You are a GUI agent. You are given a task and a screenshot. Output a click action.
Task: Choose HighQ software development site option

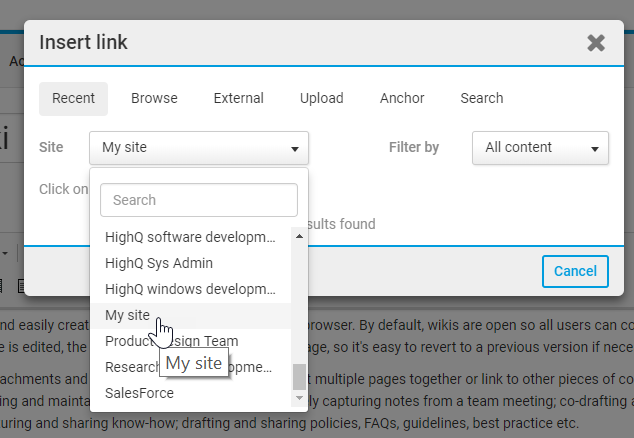coord(189,237)
